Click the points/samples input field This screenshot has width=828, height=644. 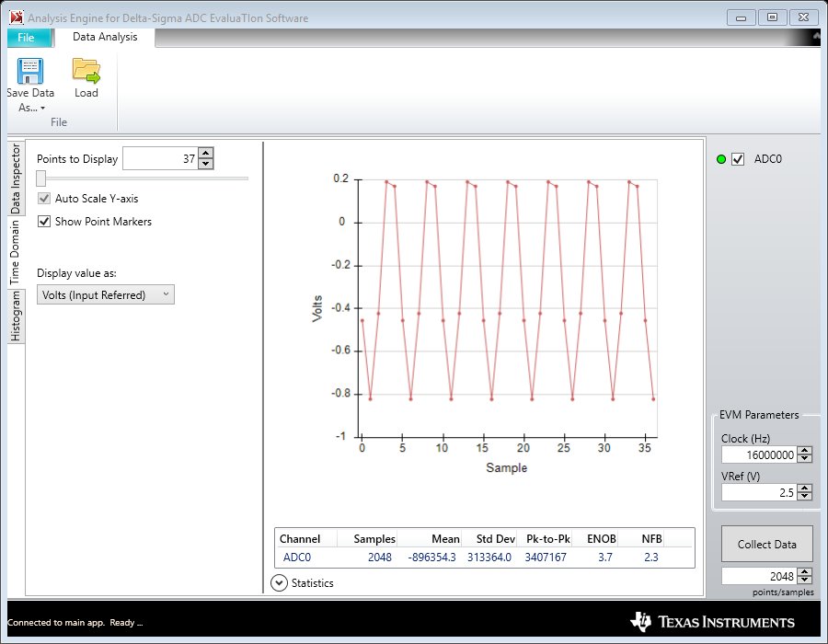[759, 576]
